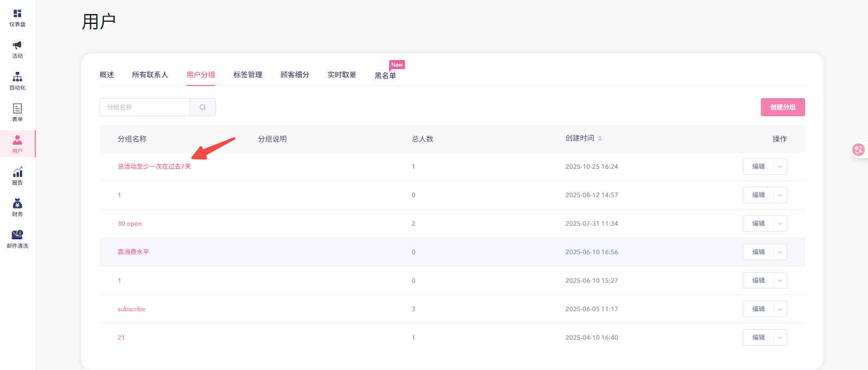Expand dropdown arrow next to 编辑 for subscribe

[780, 309]
